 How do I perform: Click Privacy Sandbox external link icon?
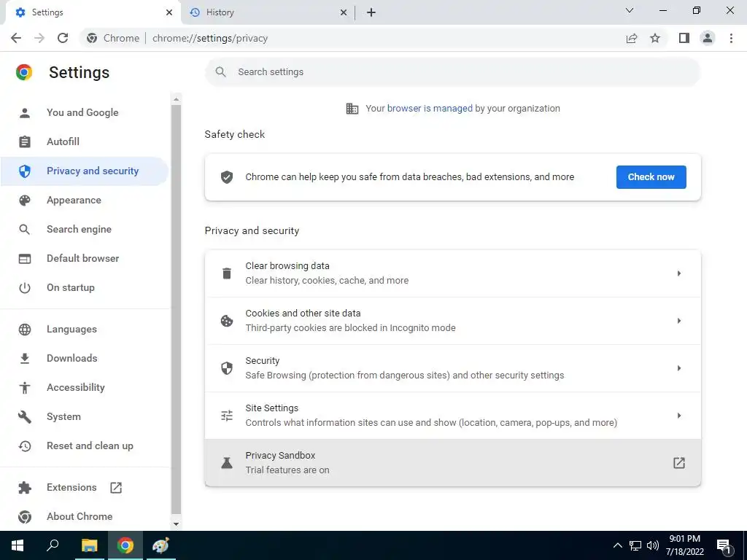[679, 463]
